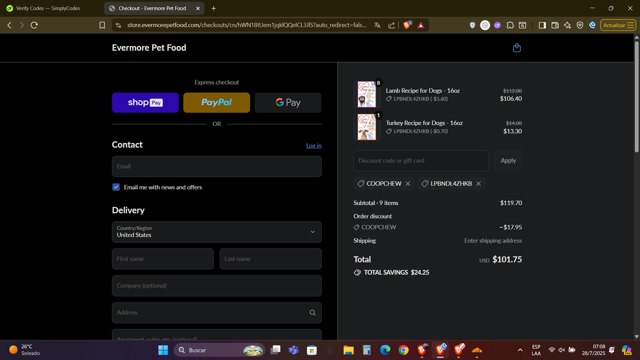
Task: Open File Explorer from the taskbar
Action: (348, 350)
